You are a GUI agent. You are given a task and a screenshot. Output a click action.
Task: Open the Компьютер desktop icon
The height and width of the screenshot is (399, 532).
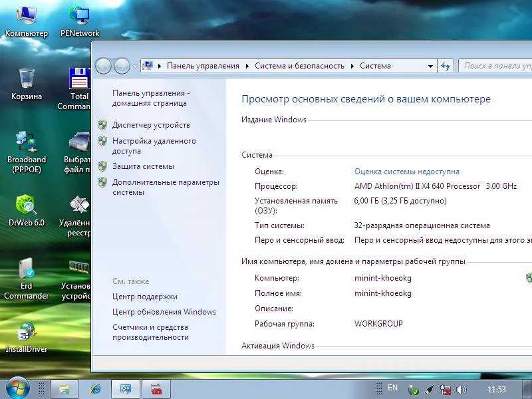pyautogui.click(x=26, y=16)
